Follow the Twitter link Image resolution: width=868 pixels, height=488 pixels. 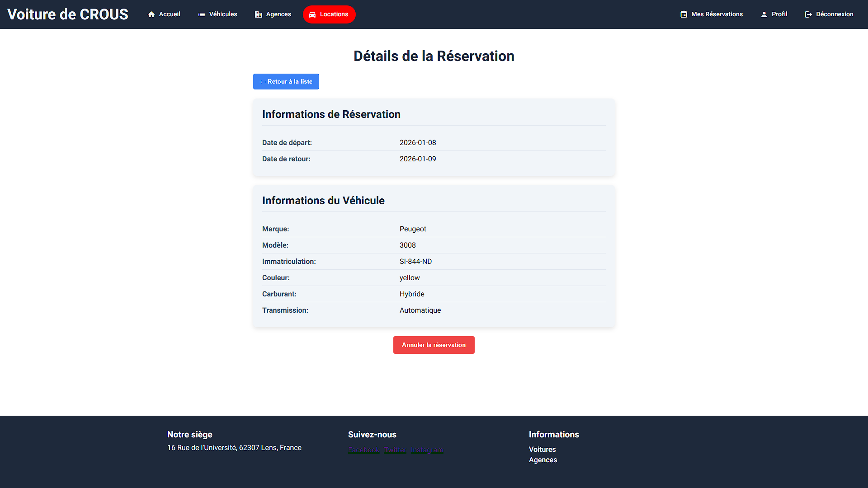coord(395,450)
